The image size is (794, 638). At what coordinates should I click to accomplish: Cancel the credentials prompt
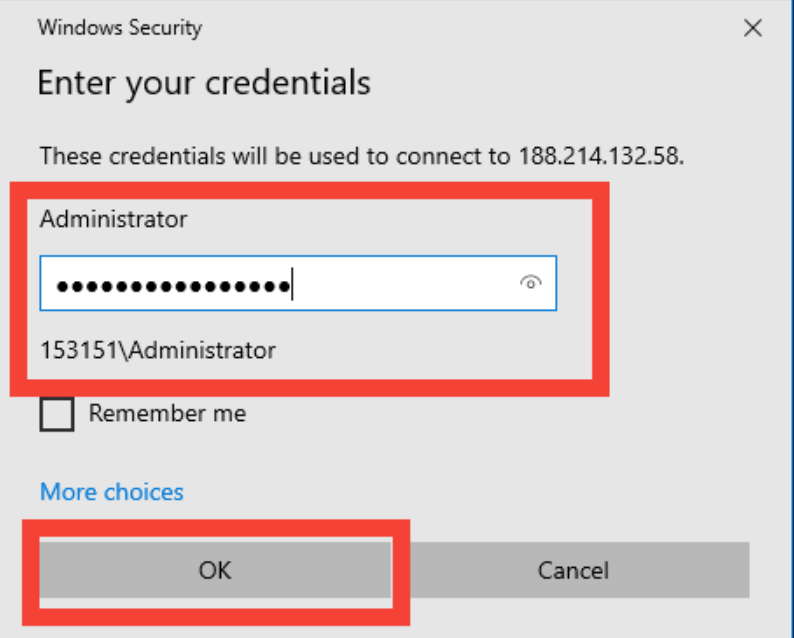point(573,570)
